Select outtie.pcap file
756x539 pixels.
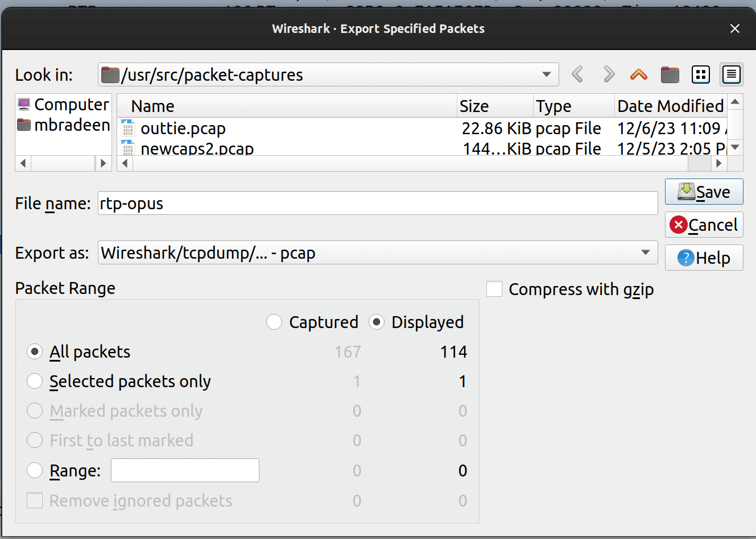point(183,128)
